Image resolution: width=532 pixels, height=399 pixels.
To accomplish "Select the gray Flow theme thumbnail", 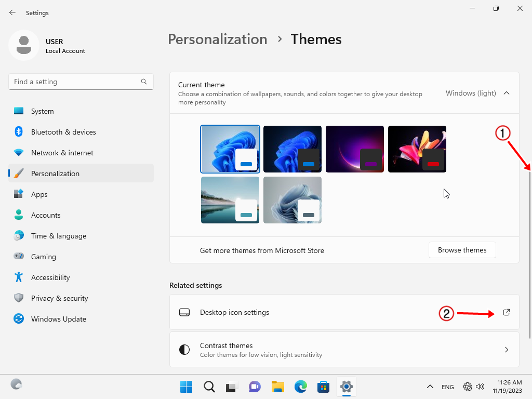I will (x=292, y=200).
